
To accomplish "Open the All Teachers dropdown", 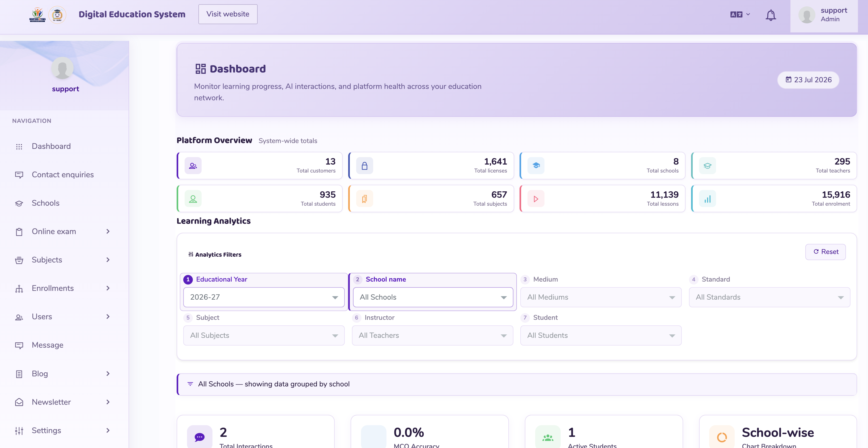I will 432,335.
